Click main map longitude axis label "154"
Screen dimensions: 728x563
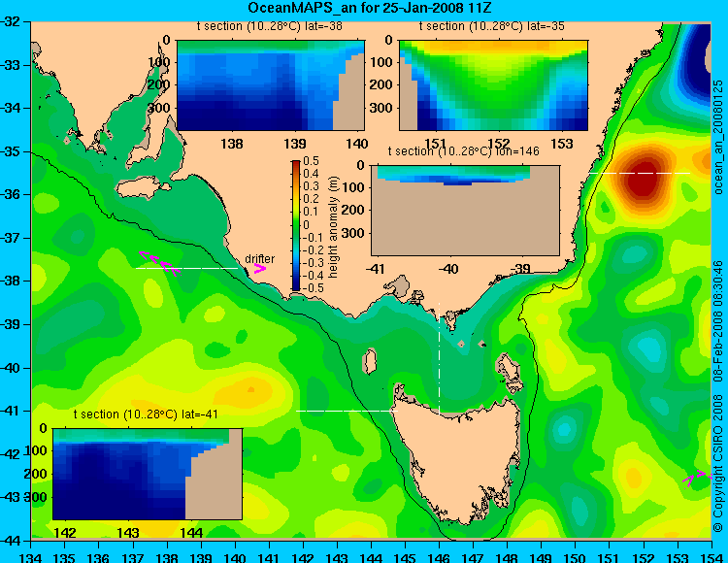[x=711, y=557]
